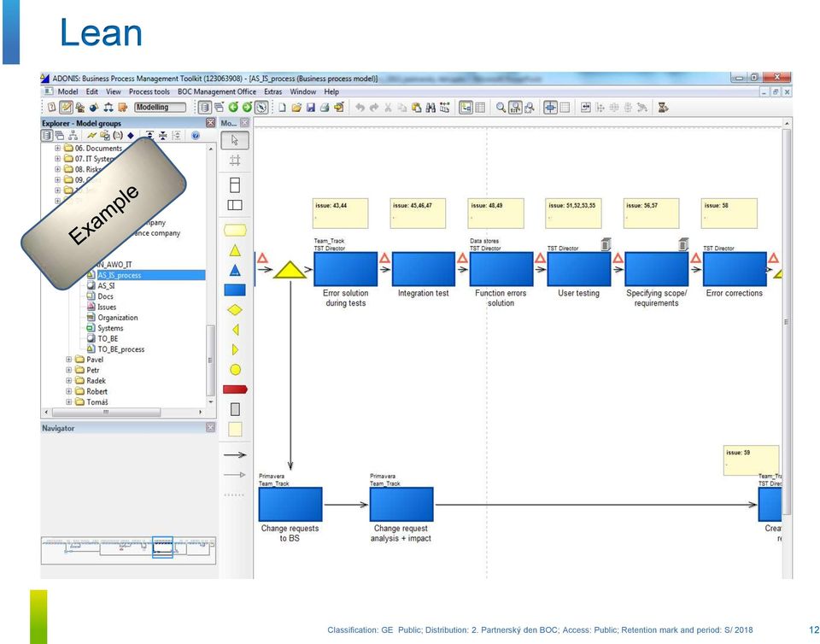This screenshot has height=644, width=820.
Task: Select the blue rectangle activity shape in palette
Action: click(235, 290)
